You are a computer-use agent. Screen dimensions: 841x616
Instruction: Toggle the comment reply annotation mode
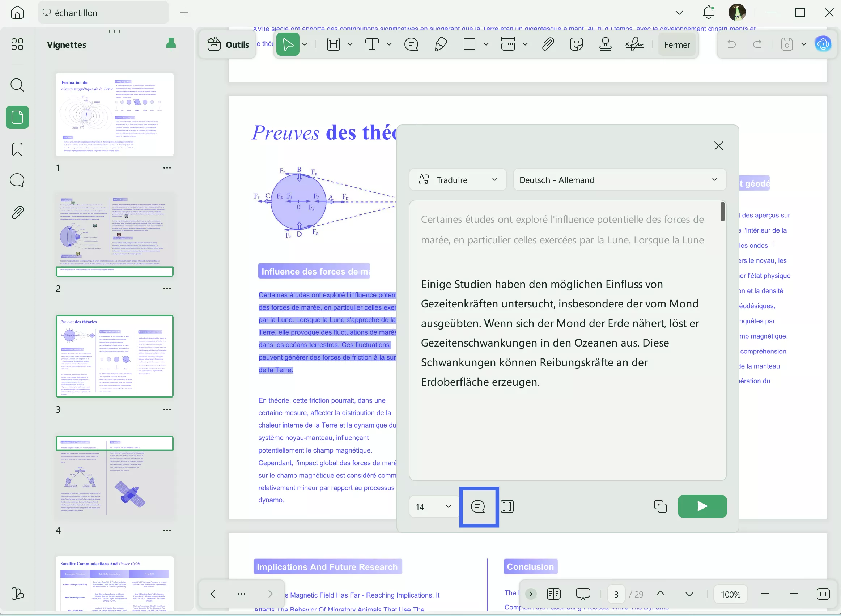[479, 506]
